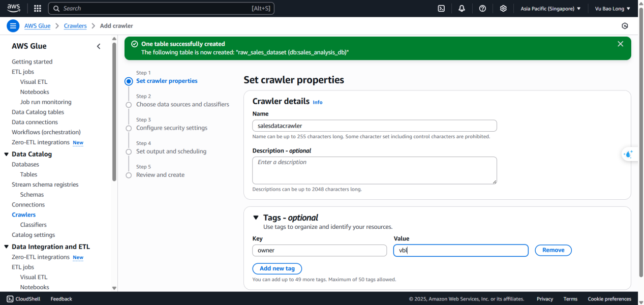644x305 pixels.
Task: Open the Terms footer link
Action: pyautogui.click(x=570, y=299)
